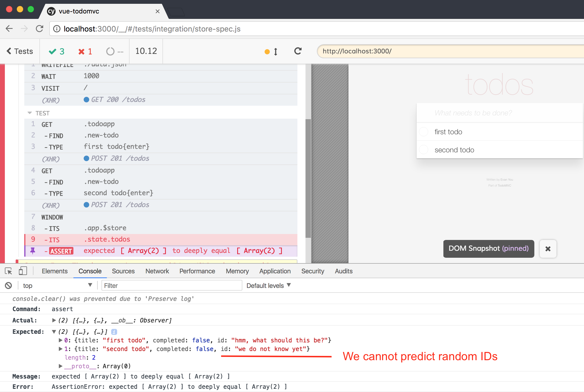Check the 'first todo' completion circle
Viewport: 584px width, 392px height.
pos(424,132)
